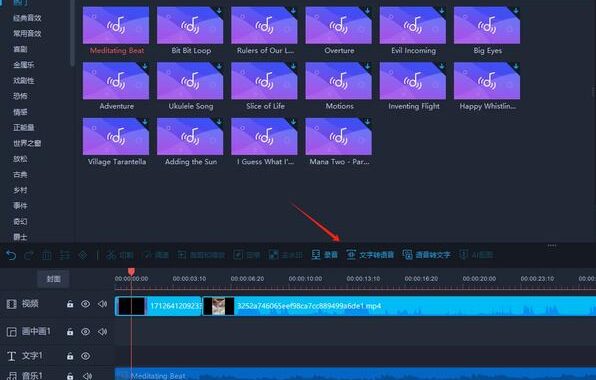
Task: Click the red playhead marker on the timeline
Action: [131, 271]
